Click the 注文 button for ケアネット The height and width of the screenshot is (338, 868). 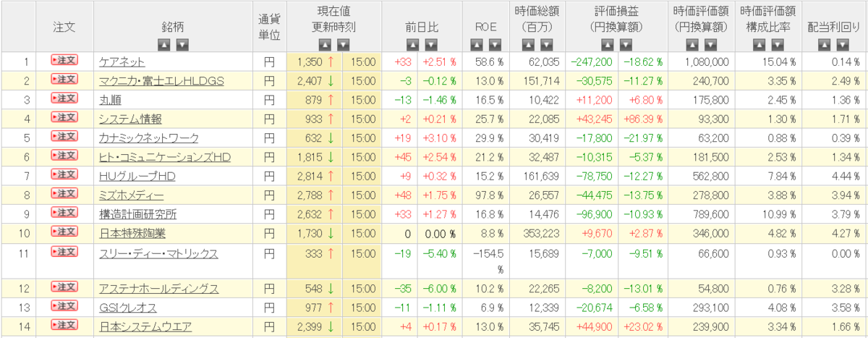pyautogui.click(x=64, y=61)
